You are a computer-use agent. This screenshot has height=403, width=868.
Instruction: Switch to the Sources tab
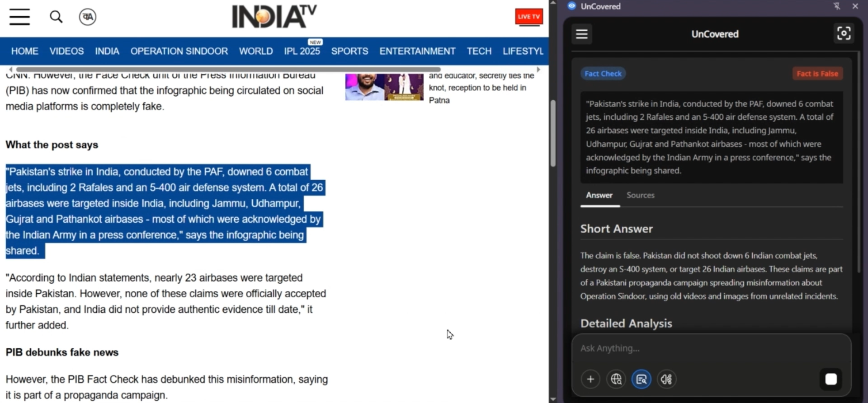click(x=641, y=196)
